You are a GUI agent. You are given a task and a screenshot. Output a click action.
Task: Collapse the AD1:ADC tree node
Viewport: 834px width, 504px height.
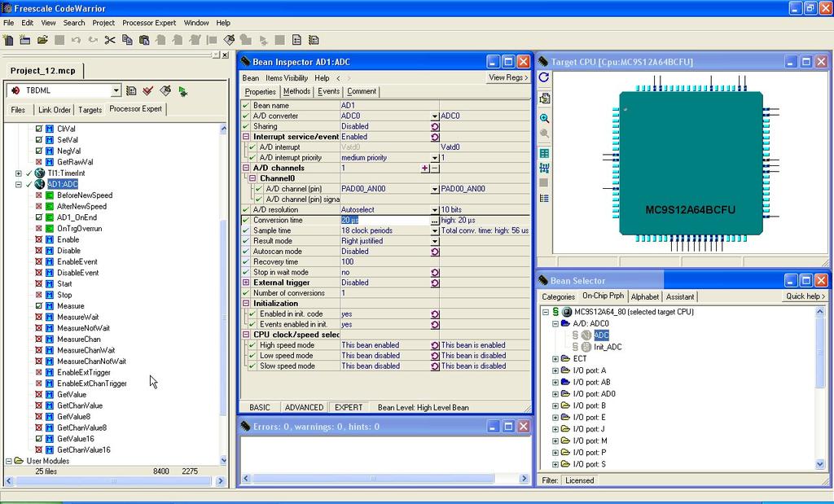(x=19, y=185)
